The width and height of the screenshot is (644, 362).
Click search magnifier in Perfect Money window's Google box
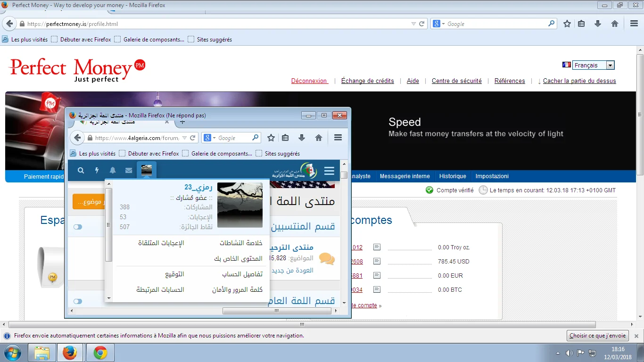pos(552,24)
